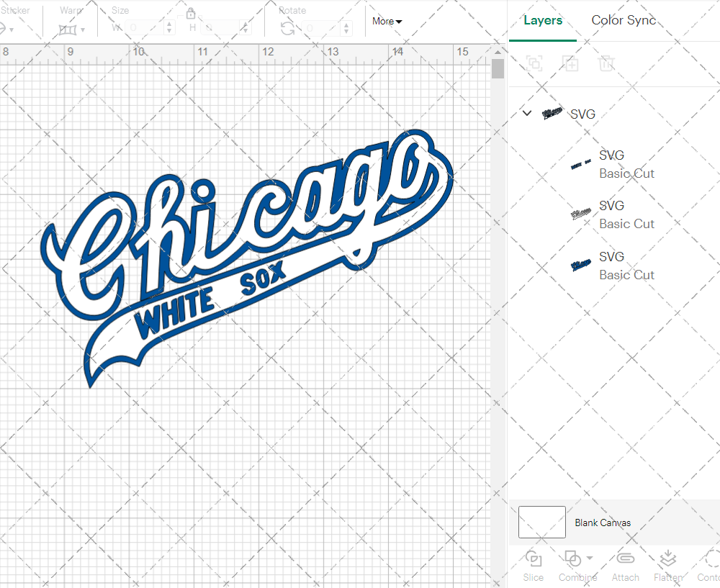Click the Height size input field

220,27
